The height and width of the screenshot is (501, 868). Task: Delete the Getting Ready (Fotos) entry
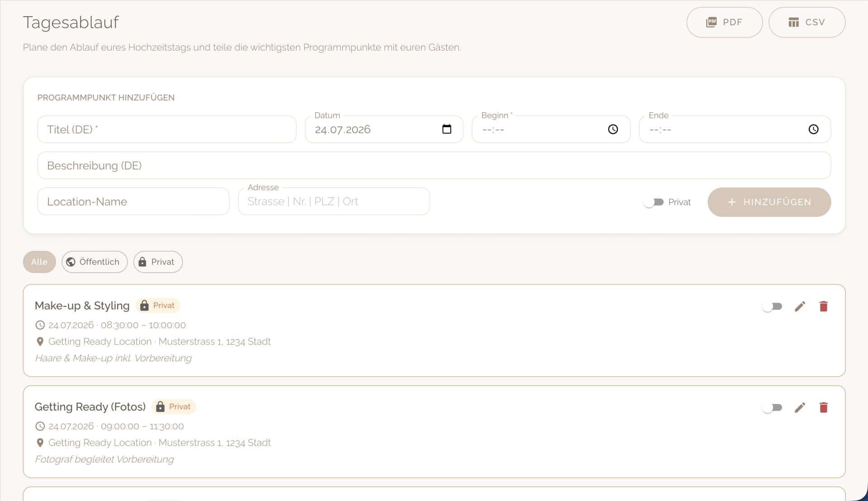tap(823, 408)
